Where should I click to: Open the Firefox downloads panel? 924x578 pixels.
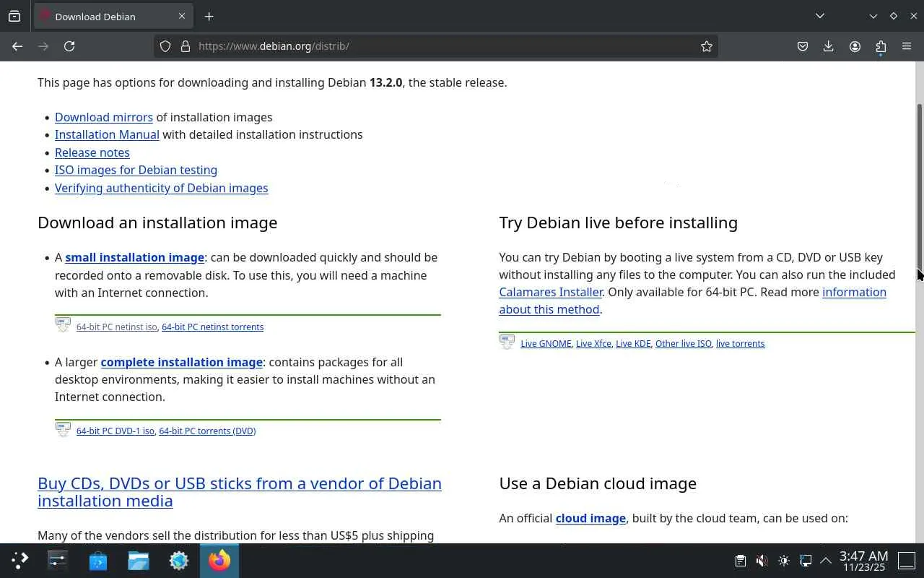(829, 46)
